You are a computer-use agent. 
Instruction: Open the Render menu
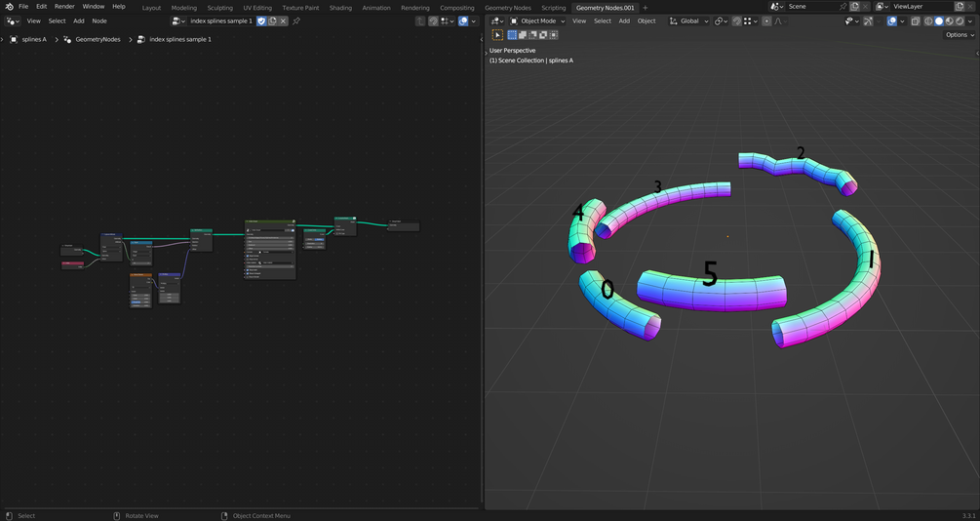click(x=64, y=6)
